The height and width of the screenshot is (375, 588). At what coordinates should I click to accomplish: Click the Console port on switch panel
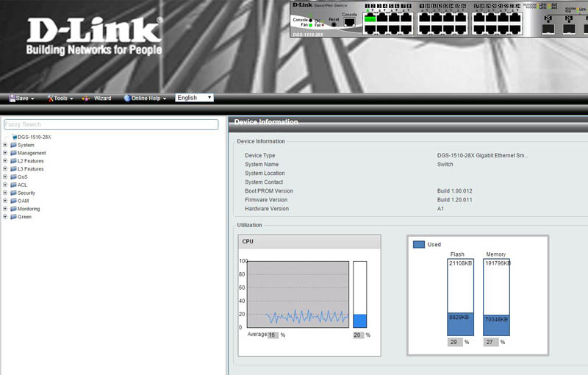tap(350, 22)
